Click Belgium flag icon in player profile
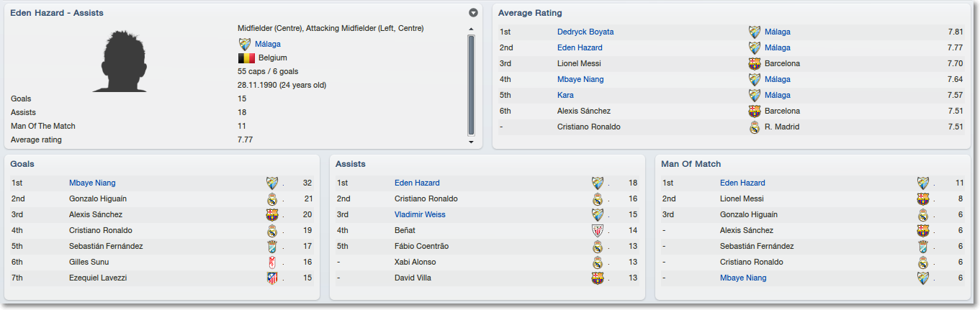The image size is (980, 310). tap(246, 58)
